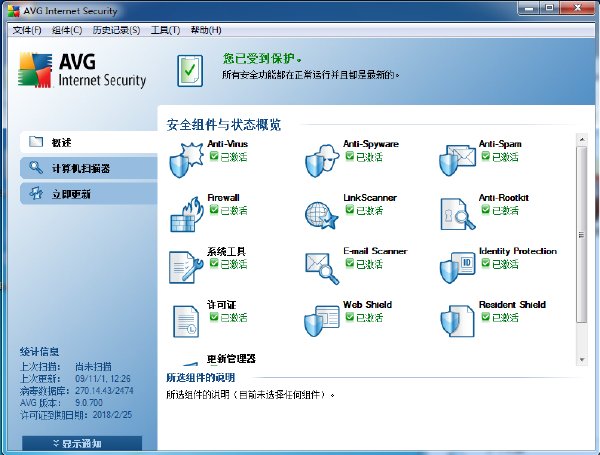Expand the 显示通知 notifications button

pos(82,443)
